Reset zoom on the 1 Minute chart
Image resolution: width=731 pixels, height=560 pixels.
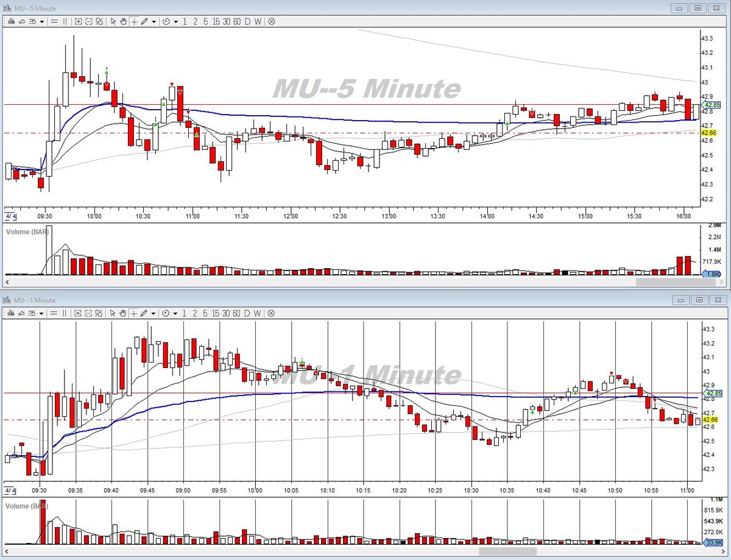pos(99,313)
